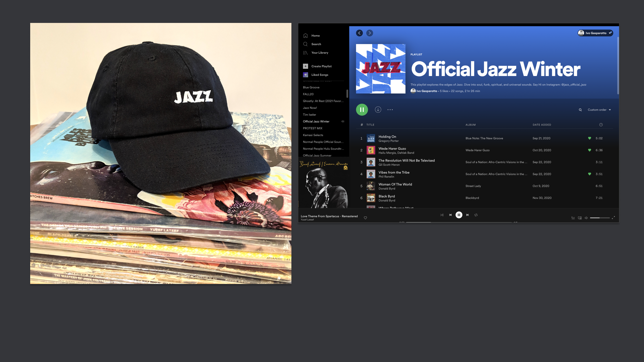This screenshot has height=362, width=644.
Task: Select The Revolution Will Not Be Televised
Action: [x=407, y=160]
